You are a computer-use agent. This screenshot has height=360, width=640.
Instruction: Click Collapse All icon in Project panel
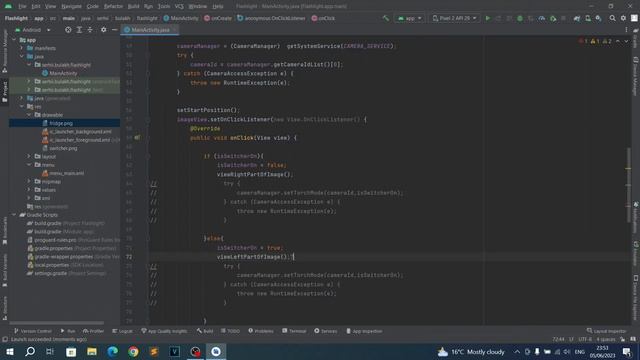coord(90,30)
